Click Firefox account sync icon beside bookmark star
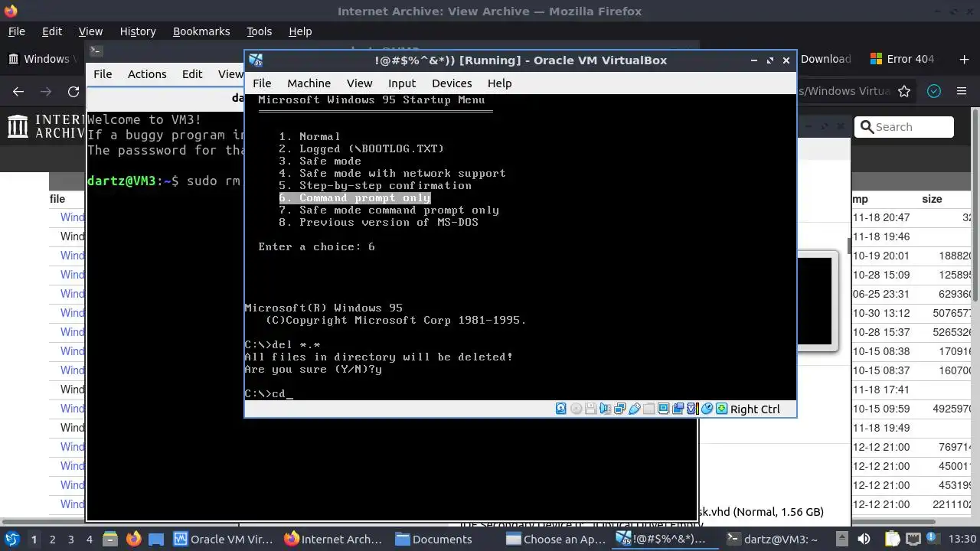This screenshot has height=551, width=980. (934, 91)
